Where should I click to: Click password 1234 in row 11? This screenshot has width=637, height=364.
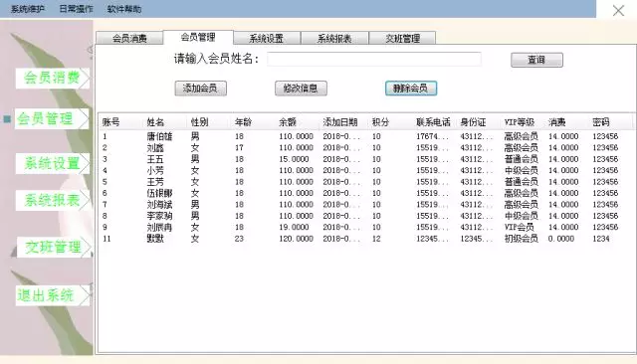[601, 239]
